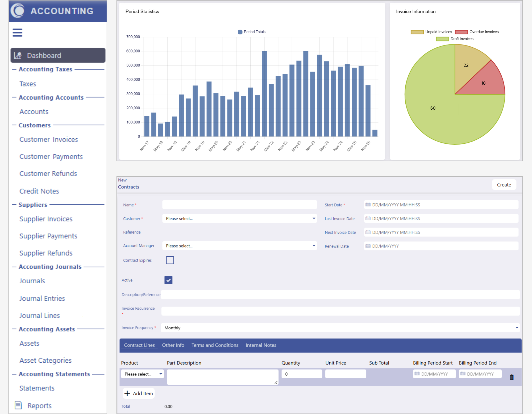Go to Dashboard in the sidebar
Screen dimensions: 532x414
tap(58, 55)
